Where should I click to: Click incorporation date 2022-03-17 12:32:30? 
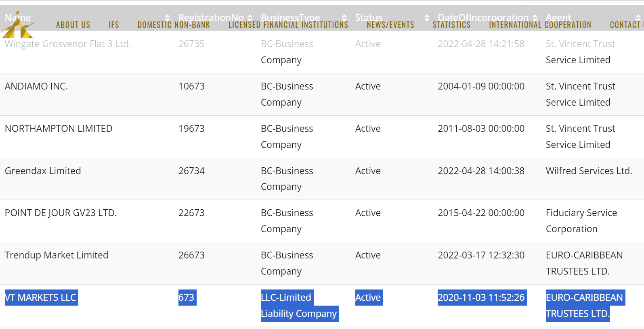481,255
